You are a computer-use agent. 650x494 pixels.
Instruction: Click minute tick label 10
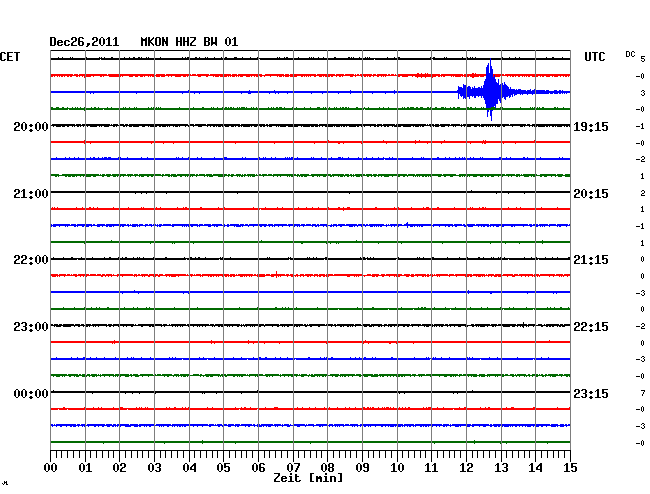click(x=397, y=468)
